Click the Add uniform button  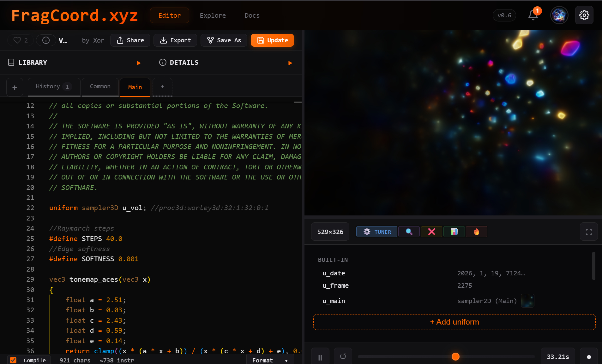coord(454,322)
